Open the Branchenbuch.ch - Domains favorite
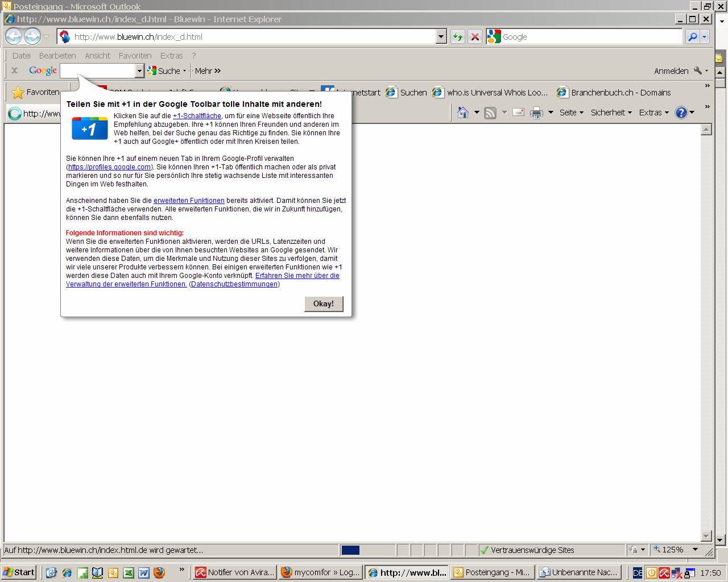 click(x=614, y=92)
